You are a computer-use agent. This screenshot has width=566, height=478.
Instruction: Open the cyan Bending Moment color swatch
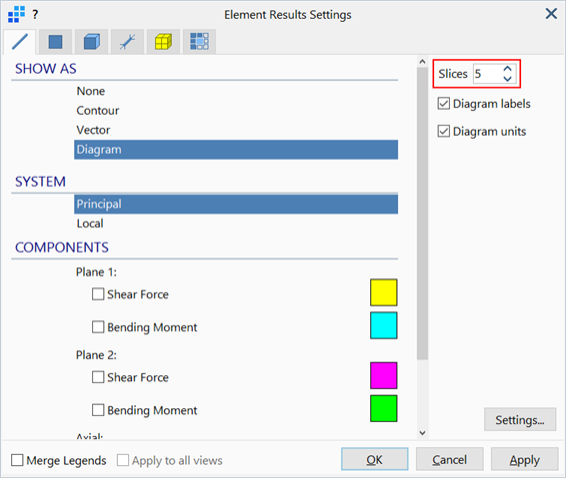coord(383,326)
